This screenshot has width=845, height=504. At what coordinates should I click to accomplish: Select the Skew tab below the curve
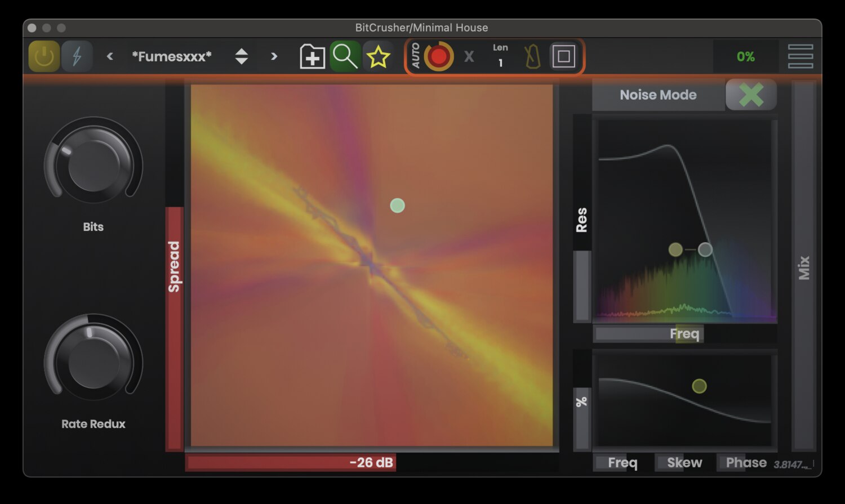682,462
